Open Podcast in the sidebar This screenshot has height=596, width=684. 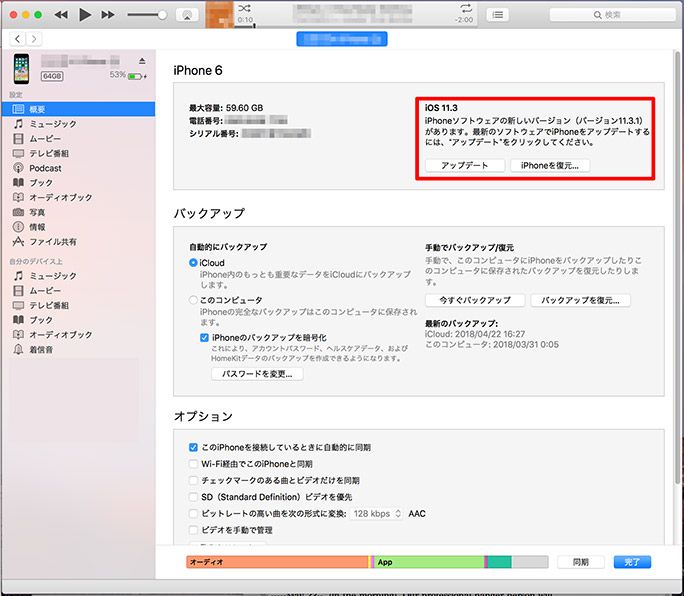[79, 168]
